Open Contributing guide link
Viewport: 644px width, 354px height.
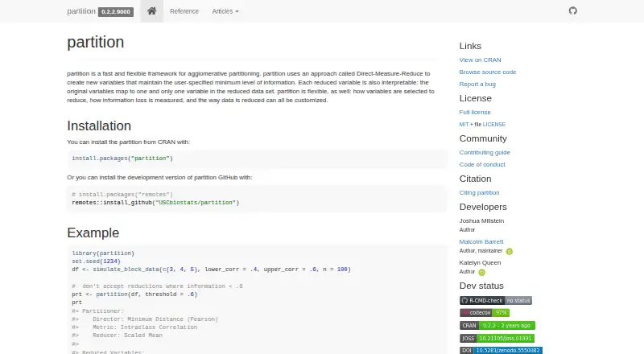click(485, 152)
